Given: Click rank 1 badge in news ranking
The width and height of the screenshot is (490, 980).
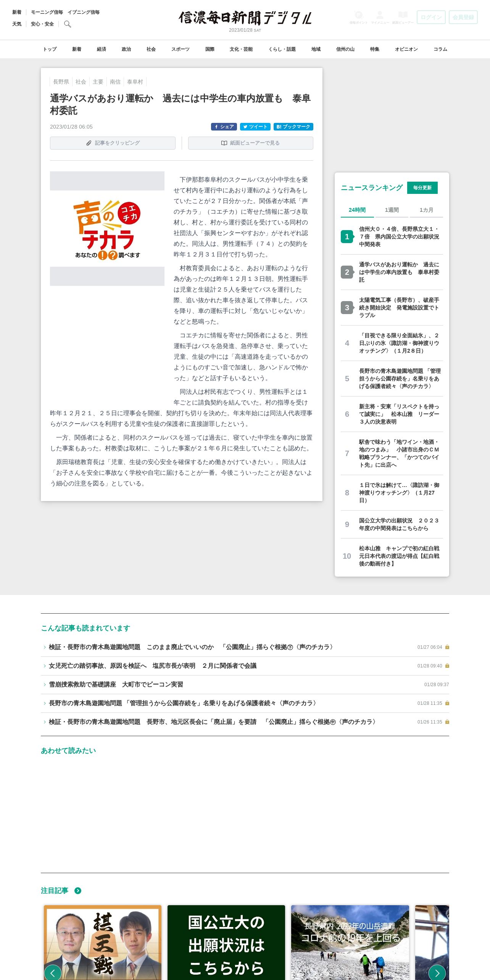Looking at the screenshot, I should [347, 237].
